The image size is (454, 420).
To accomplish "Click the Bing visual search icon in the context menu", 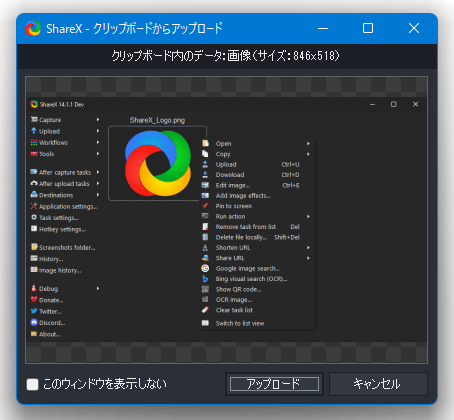I will point(205,279).
